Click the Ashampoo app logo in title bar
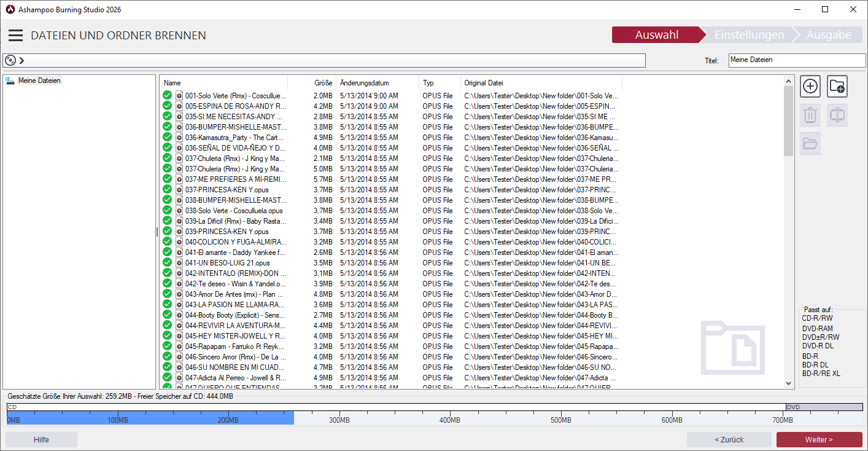The image size is (868, 451). (10, 9)
